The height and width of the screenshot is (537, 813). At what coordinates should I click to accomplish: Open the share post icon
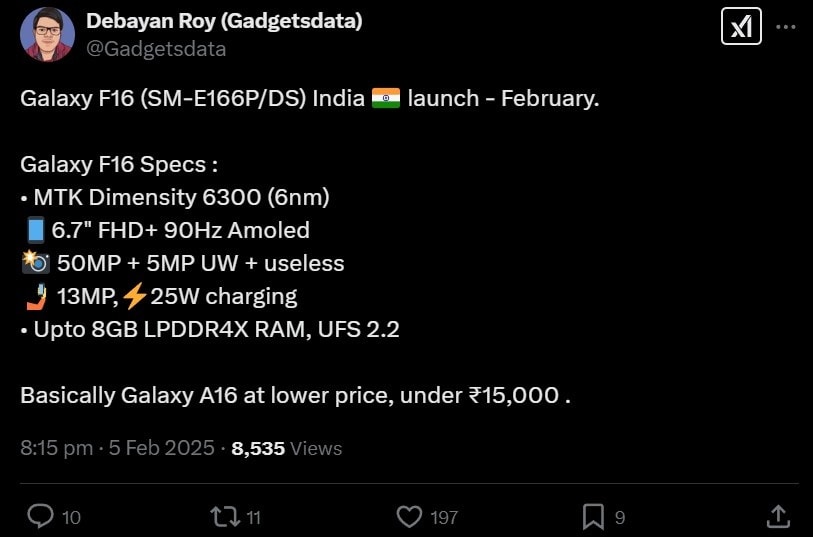(x=778, y=516)
